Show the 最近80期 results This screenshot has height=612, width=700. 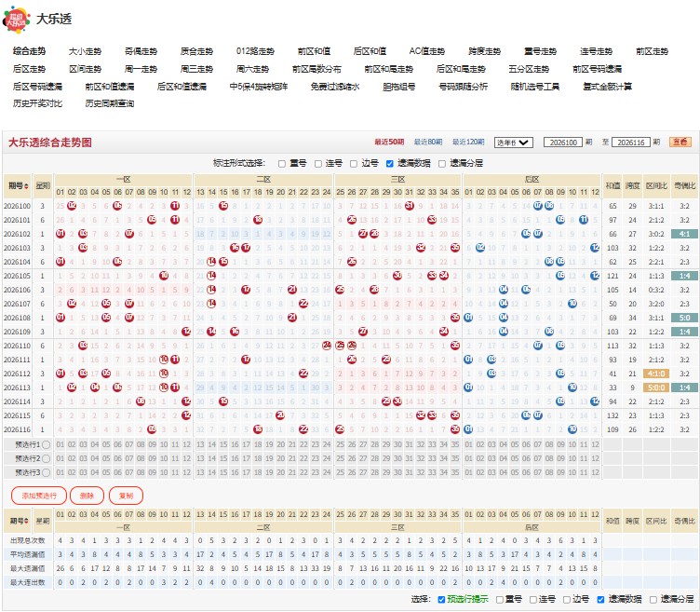427,143
